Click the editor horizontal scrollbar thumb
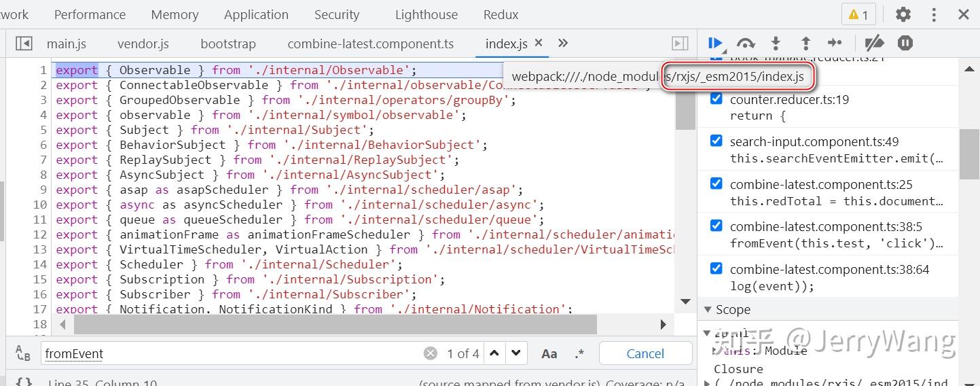 point(335,325)
